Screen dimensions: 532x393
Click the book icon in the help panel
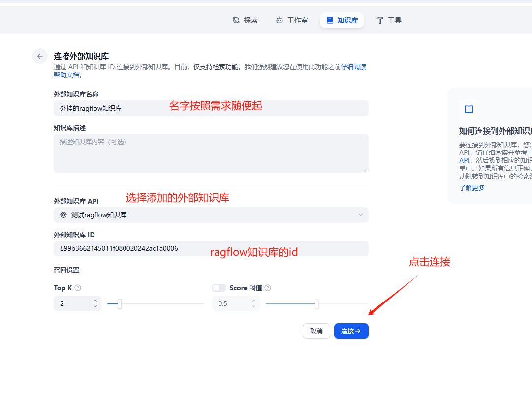469,109
